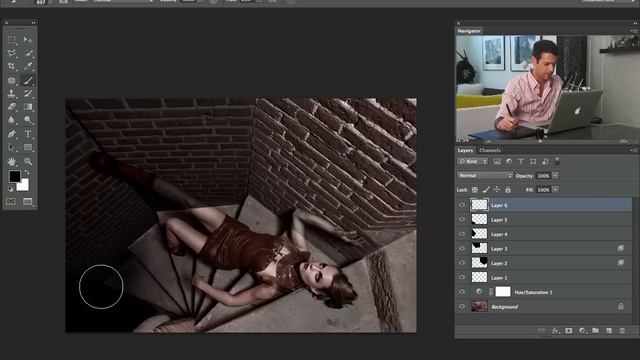Select the Dodge tool
Image resolution: width=640 pixels, height=360 pixels.
28,120
